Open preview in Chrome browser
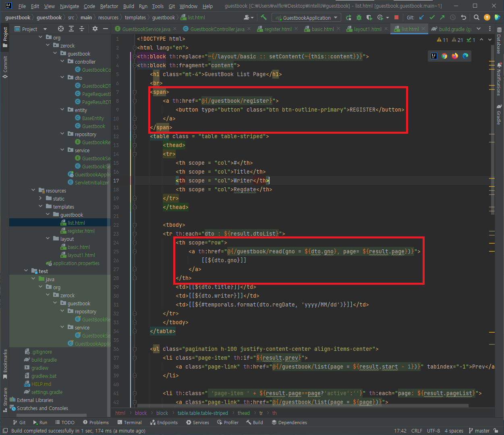This screenshot has height=435, width=504. click(x=444, y=56)
